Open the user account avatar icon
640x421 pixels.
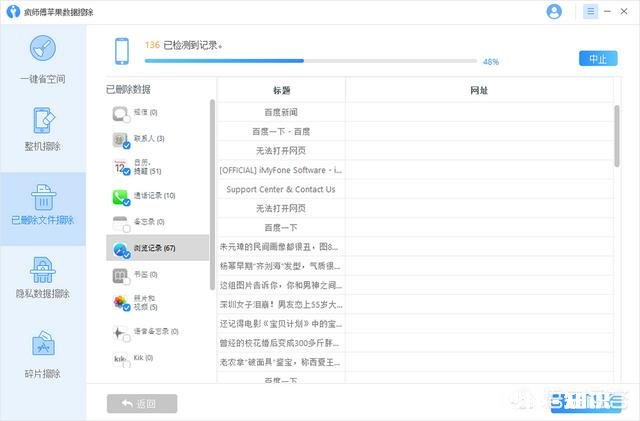pyautogui.click(x=554, y=11)
